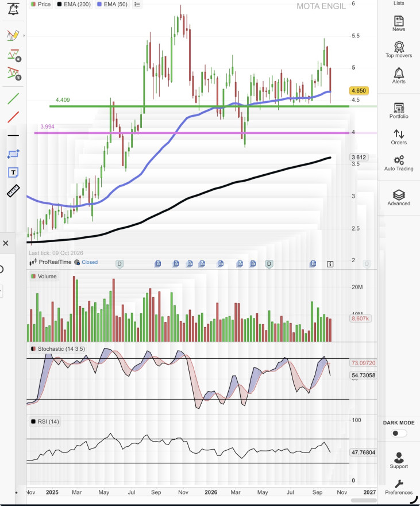
Task: Click the 8,607k volume value label
Action: (x=360, y=319)
